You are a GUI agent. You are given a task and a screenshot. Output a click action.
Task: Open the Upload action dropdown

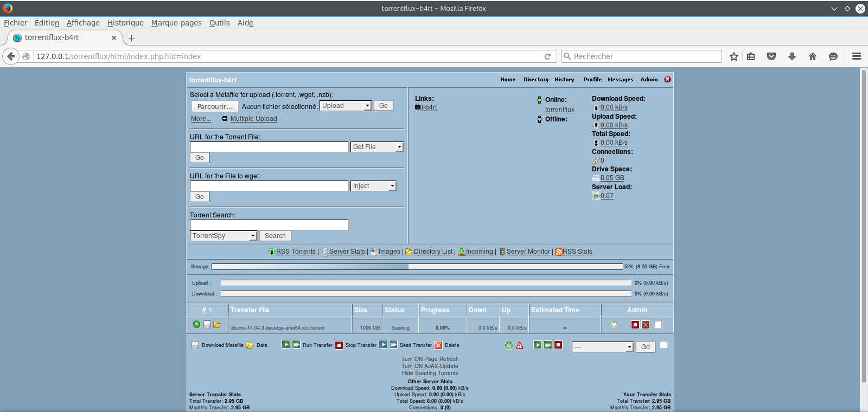coord(346,106)
